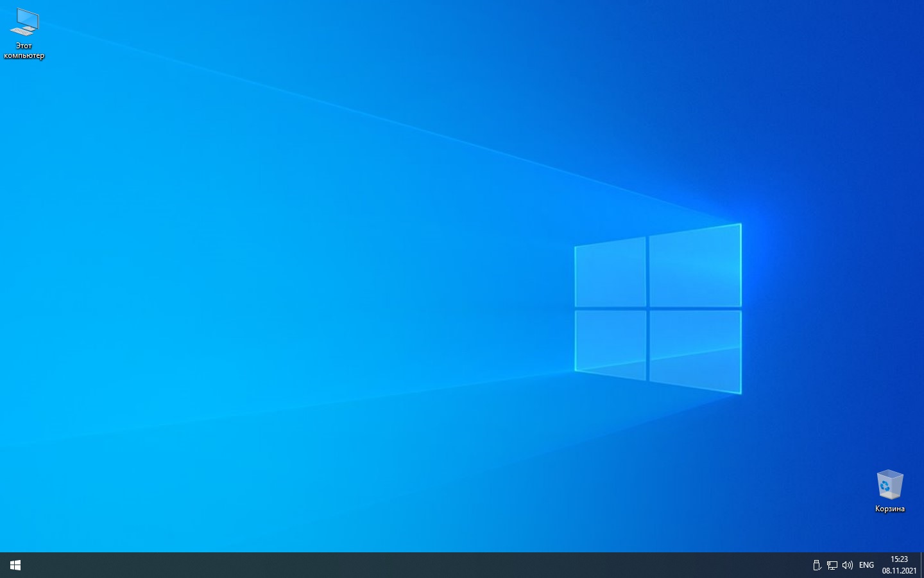924x578 pixels.
Task: Switch input language via ENG indicator
Action: pos(866,565)
